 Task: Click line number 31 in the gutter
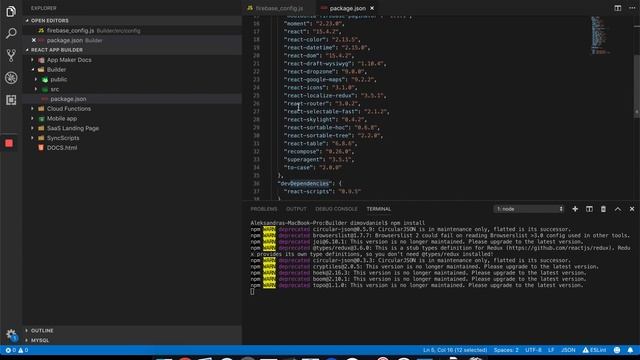tap(256, 144)
